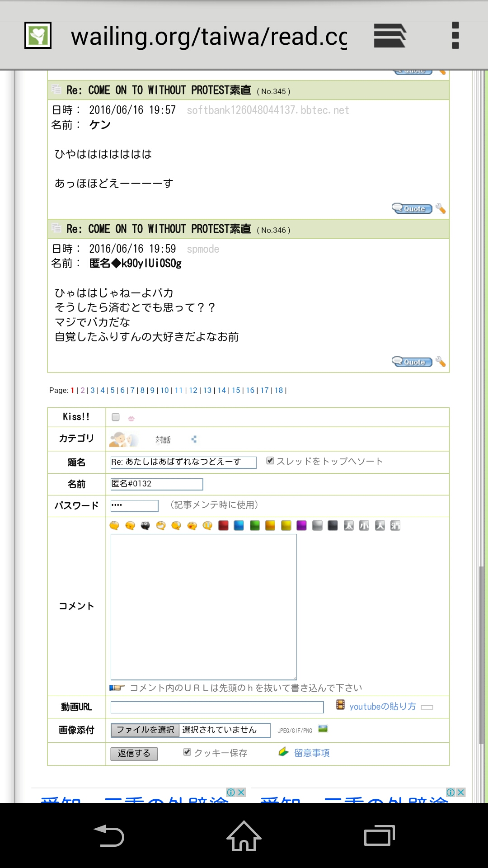Viewport: 488px width, 868px height.
Task: Click the ファイルを選択 file chooser button
Action: [x=145, y=730]
